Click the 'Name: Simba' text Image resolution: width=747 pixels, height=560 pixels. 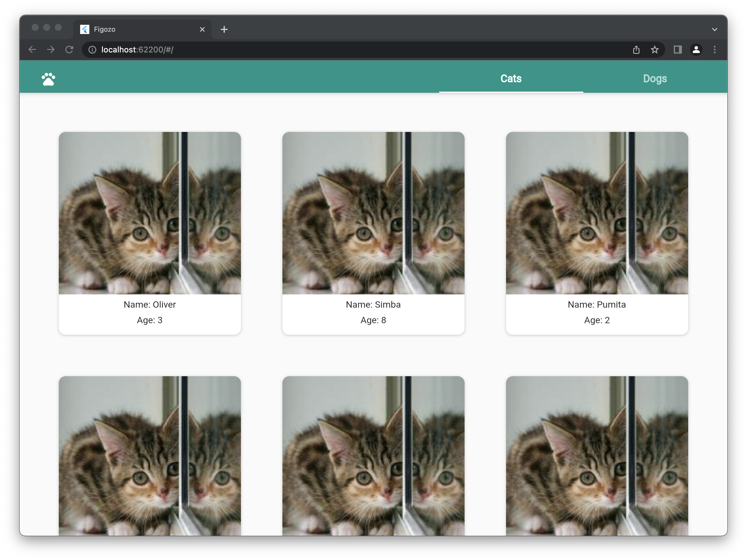pos(373,304)
